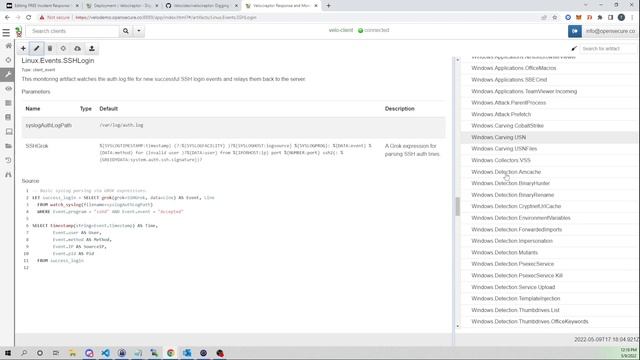Select Windows.Detection.ForwardedImports artifact

(517, 229)
